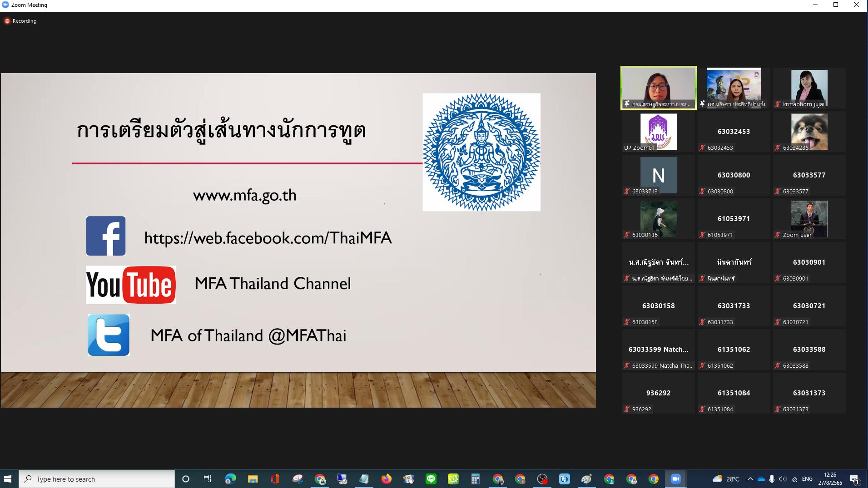Open the clock and calendar flyout
The width and height of the screenshot is (868, 488).
click(x=830, y=479)
